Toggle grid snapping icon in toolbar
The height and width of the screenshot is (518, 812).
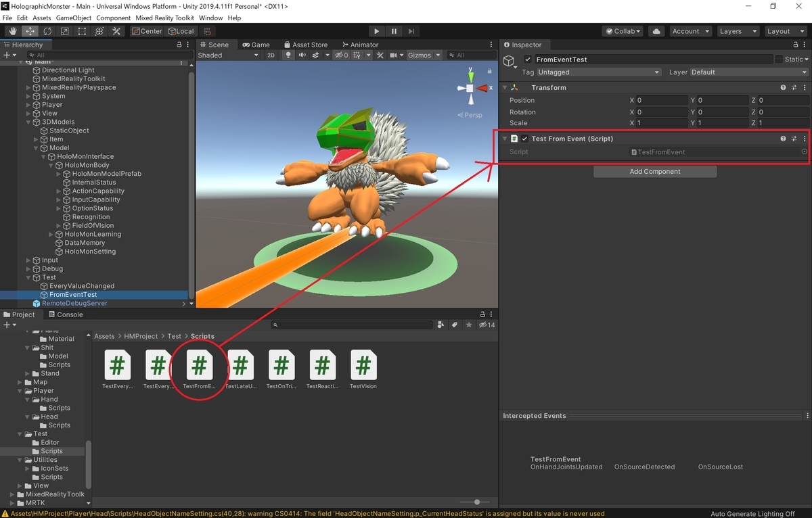coord(207,31)
